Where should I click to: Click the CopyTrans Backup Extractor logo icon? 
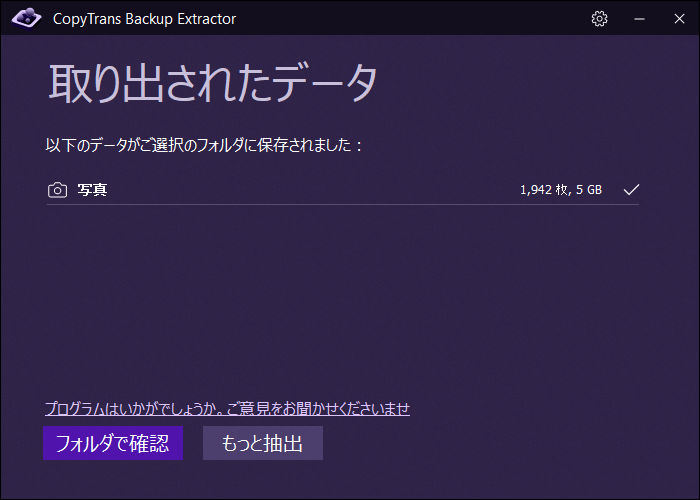point(26,18)
